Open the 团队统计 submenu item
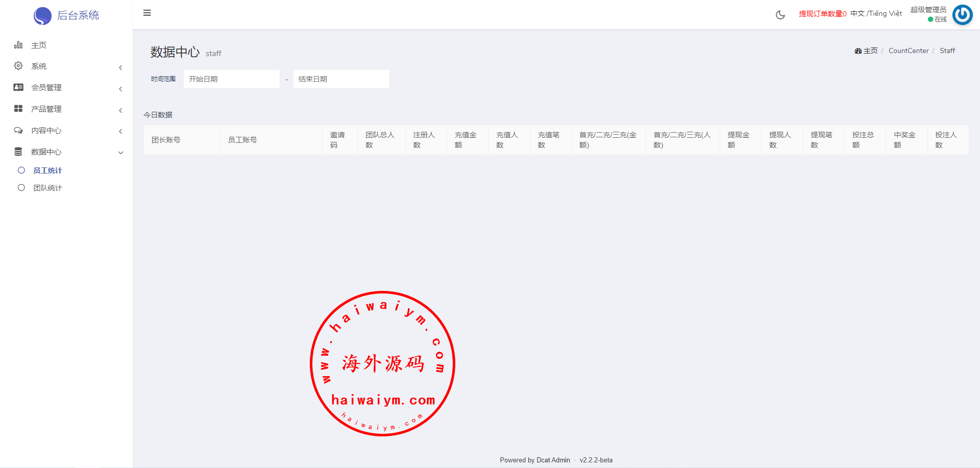Screen dimensions: 980x468 click(x=47, y=188)
